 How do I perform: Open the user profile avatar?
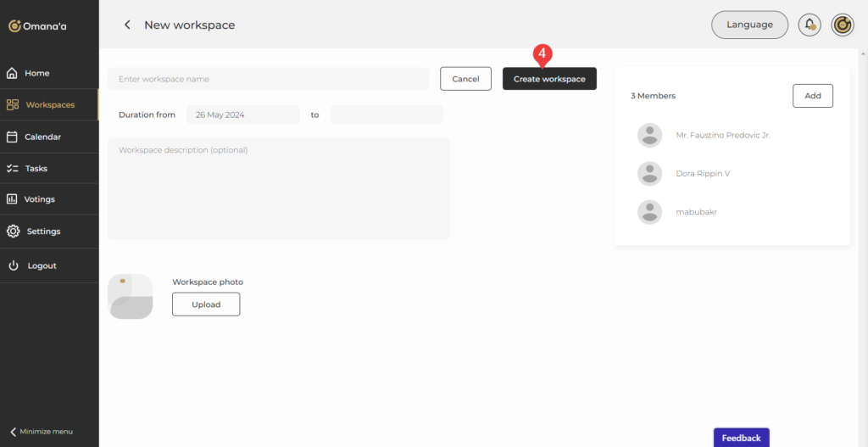point(842,25)
